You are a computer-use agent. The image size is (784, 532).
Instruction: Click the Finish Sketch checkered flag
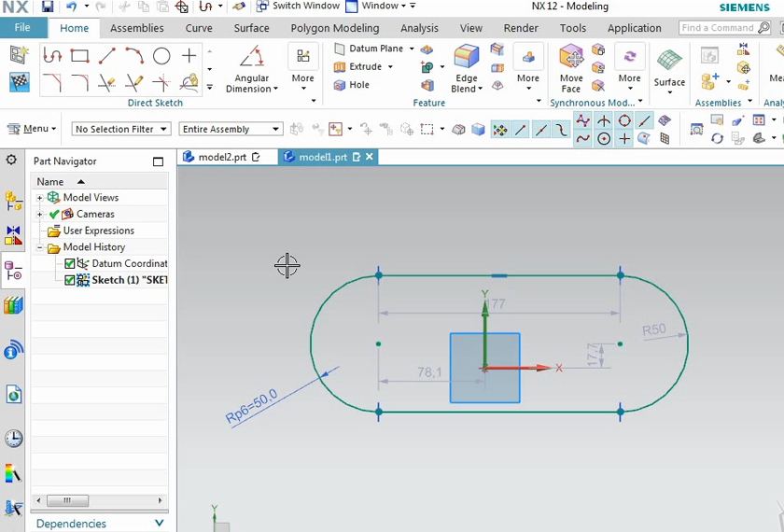[x=19, y=82]
